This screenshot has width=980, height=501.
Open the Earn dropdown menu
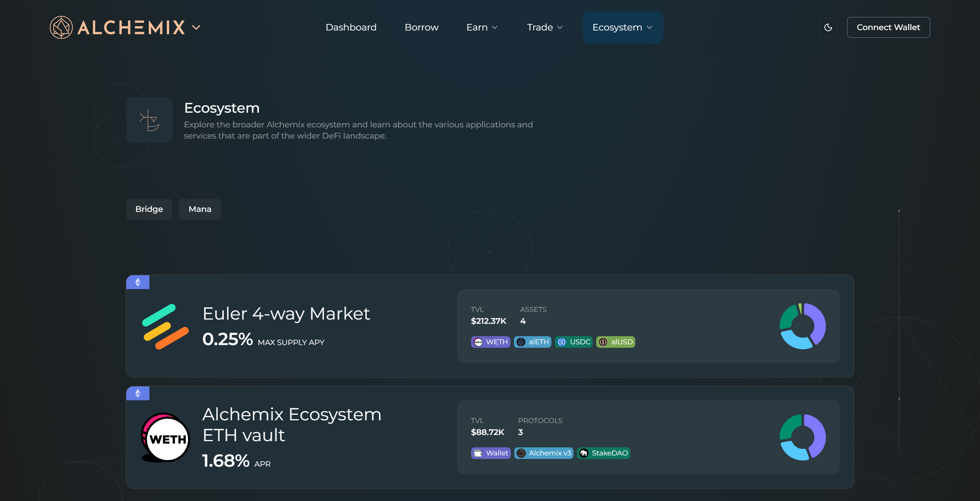pyautogui.click(x=482, y=27)
